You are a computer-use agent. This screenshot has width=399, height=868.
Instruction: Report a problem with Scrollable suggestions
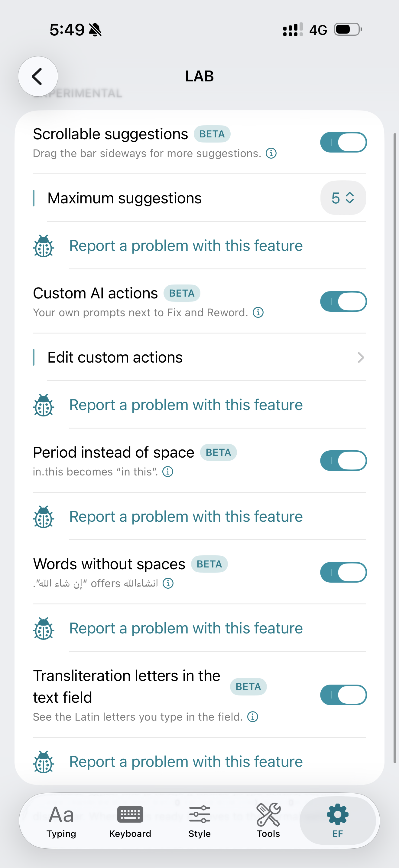(x=186, y=246)
